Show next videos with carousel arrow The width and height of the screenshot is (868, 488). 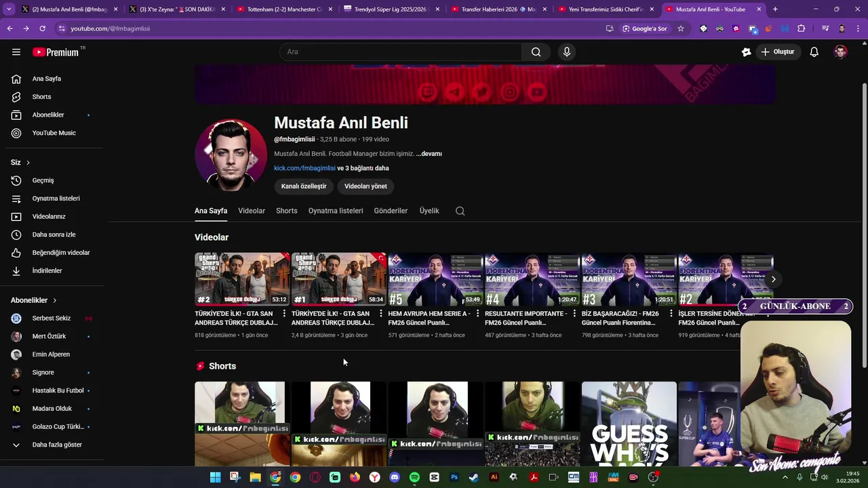tap(773, 279)
